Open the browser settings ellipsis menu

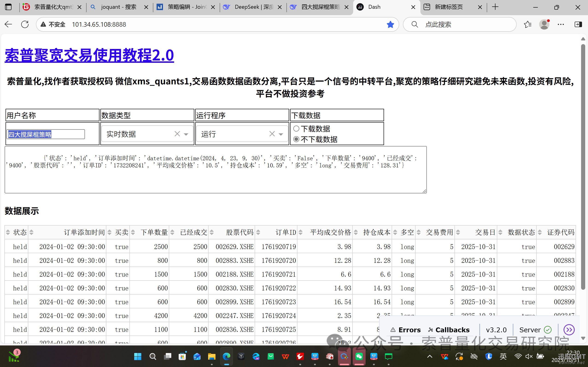tap(561, 24)
